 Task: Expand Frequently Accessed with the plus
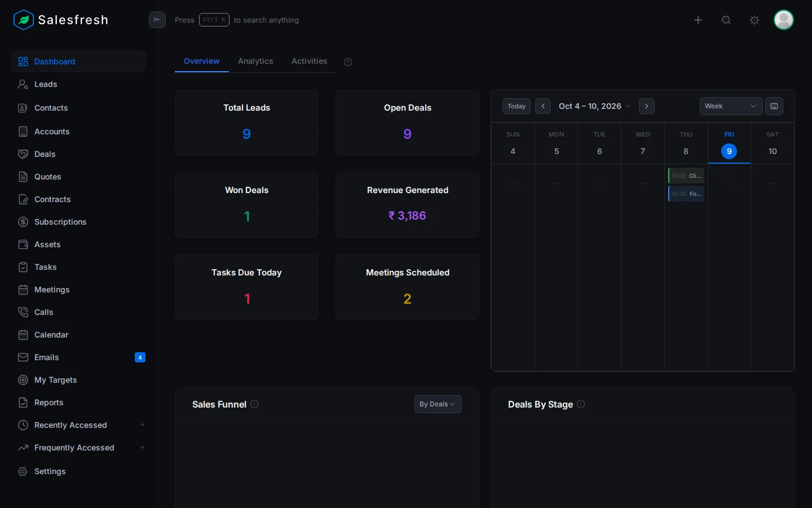[x=143, y=448]
